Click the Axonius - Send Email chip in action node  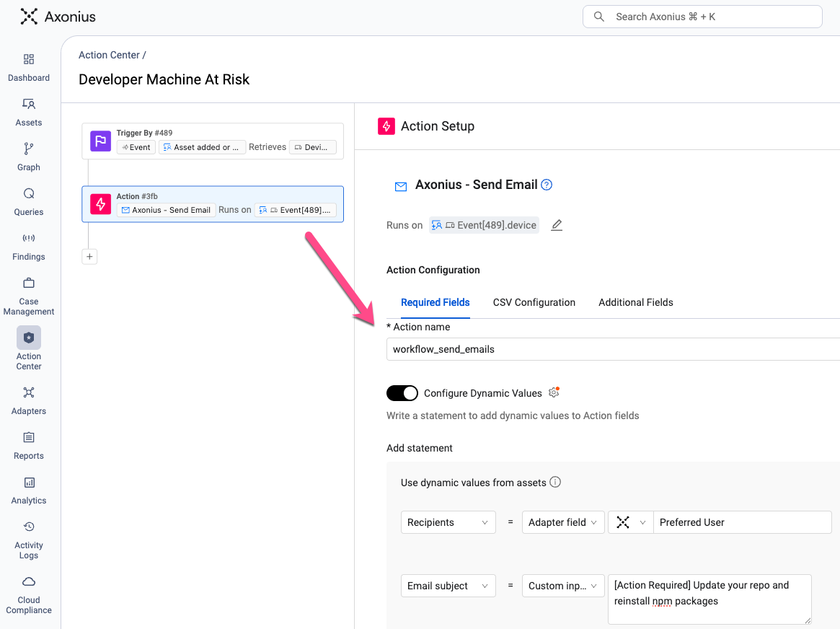[x=166, y=210]
